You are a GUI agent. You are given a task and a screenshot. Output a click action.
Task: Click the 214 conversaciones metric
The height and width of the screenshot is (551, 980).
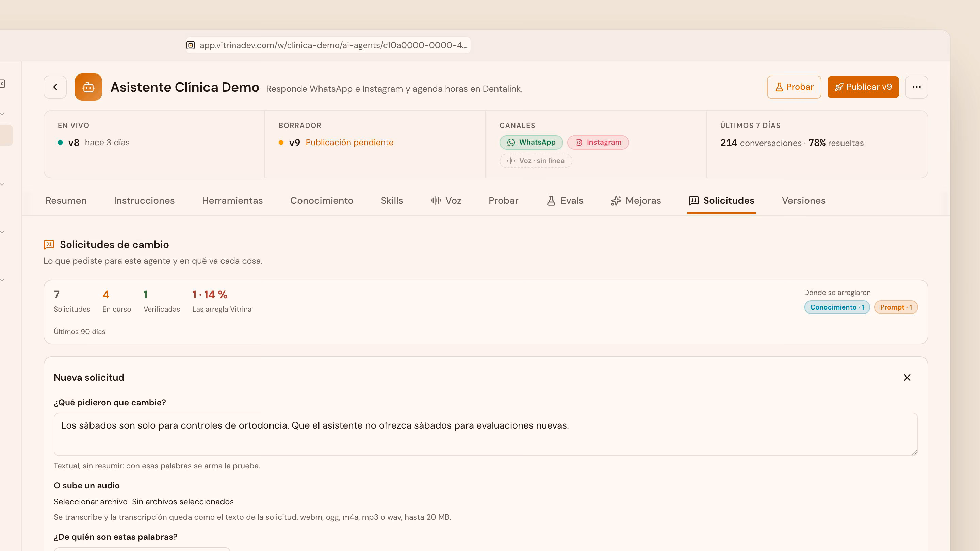tap(761, 143)
